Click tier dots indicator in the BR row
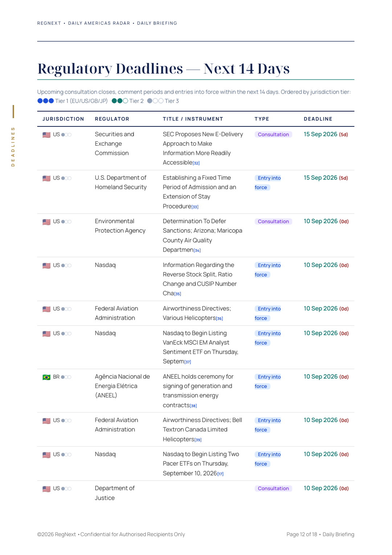 click(x=66, y=377)
